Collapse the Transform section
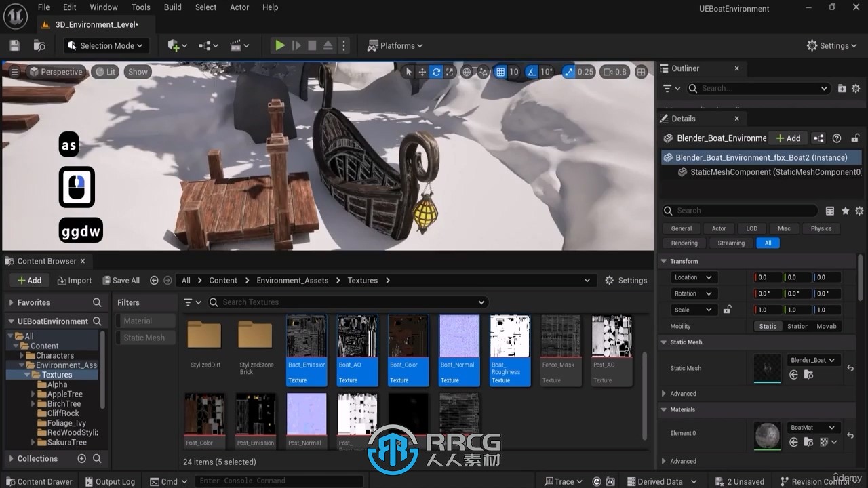 [665, 261]
